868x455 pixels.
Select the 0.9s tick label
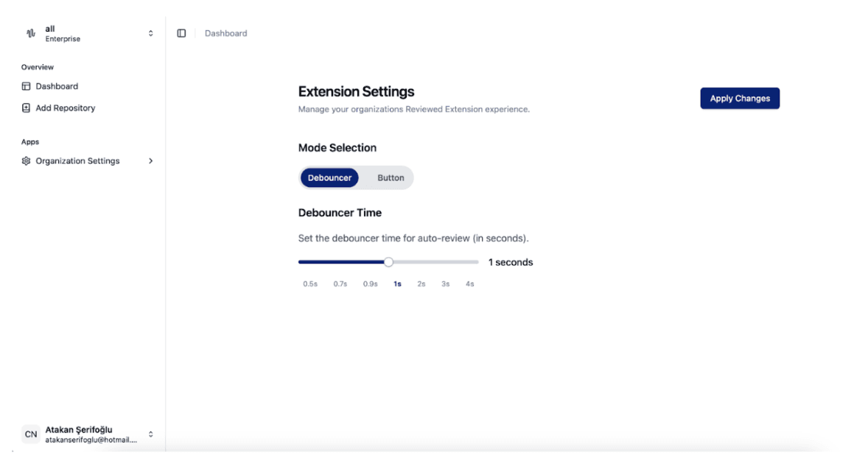coord(371,284)
